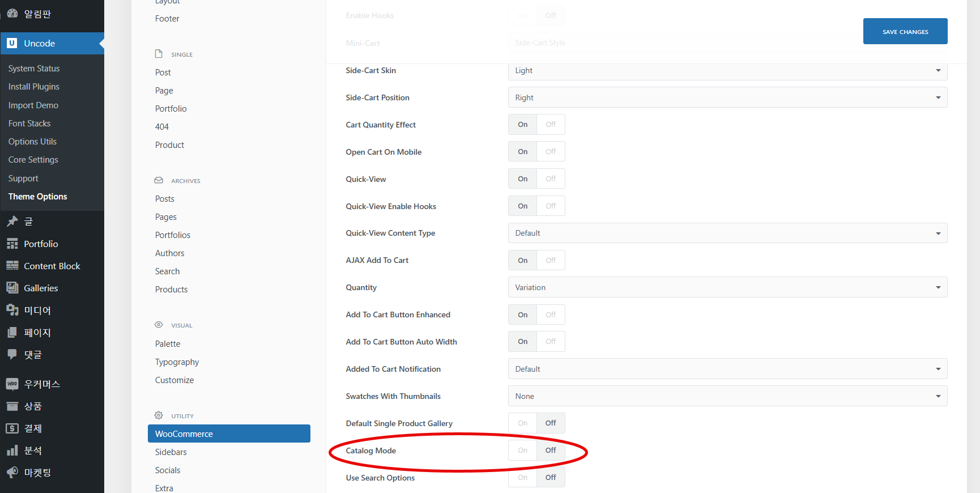Image resolution: width=980 pixels, height=493 pixels.
Task: Click the products archive box icon
Action: coord(12,406)
